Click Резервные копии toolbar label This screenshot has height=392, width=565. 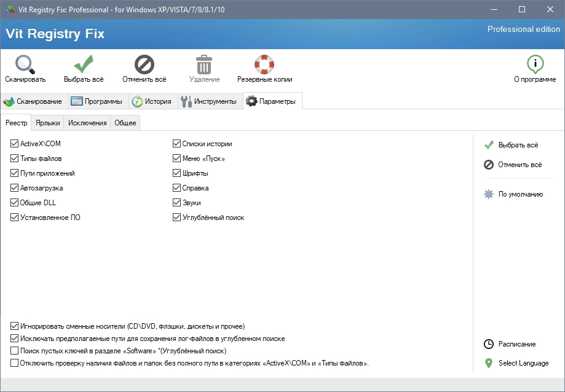pyautogui.click(x=264, y=79)
